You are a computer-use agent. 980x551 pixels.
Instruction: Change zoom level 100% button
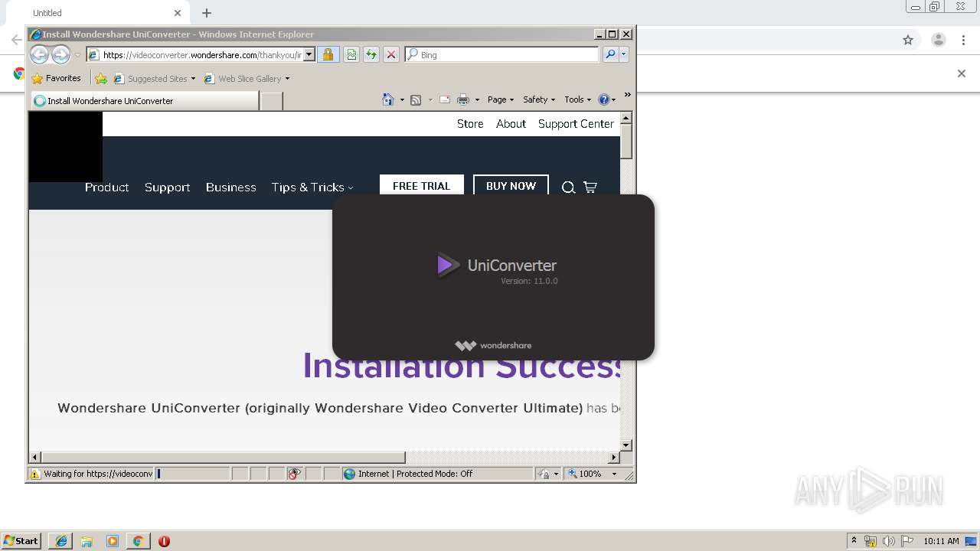click(x=584, y=474)
